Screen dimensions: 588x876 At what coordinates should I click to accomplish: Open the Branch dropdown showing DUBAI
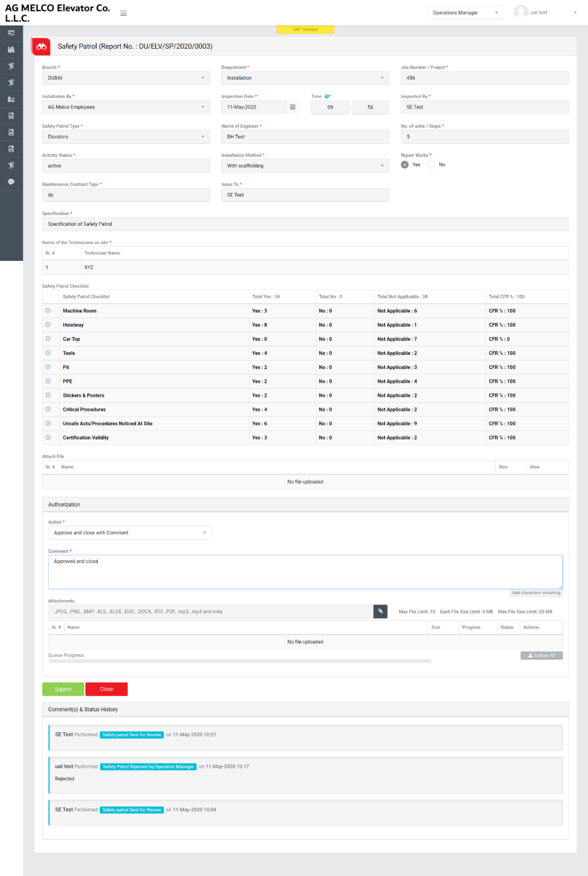tap(126, 78)
